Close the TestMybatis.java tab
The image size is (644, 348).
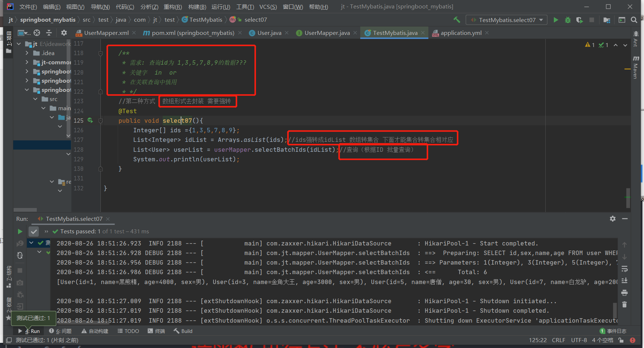(423, 33)
